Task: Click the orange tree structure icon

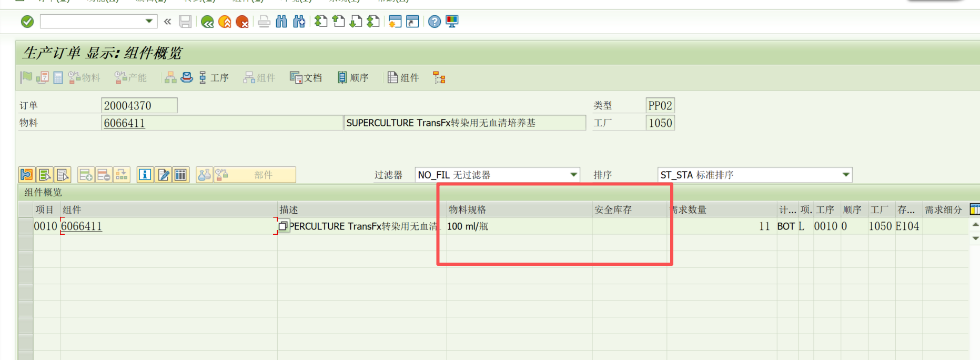Action: click(439, 78)
